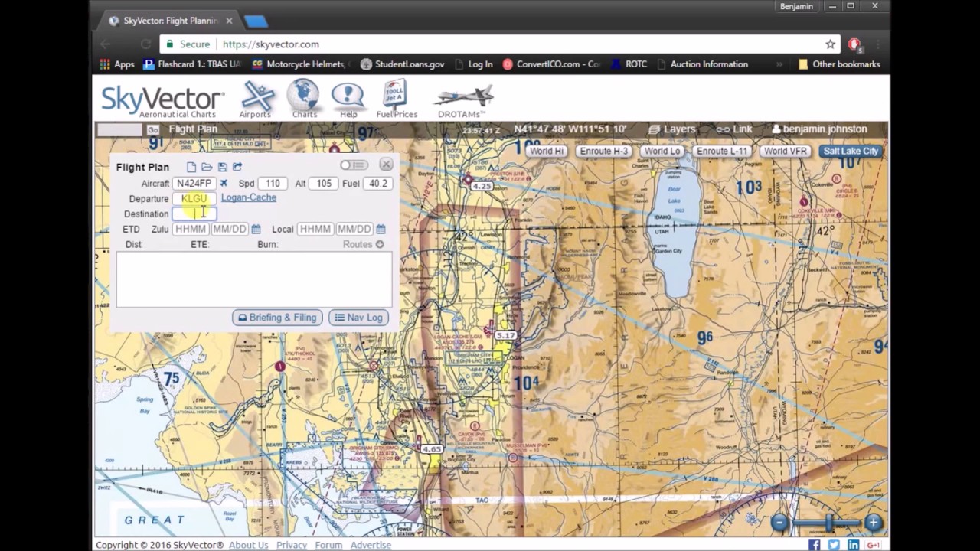Click the airplane icon next to N424FP
980x551 pixels.
(x=224, y=183)
